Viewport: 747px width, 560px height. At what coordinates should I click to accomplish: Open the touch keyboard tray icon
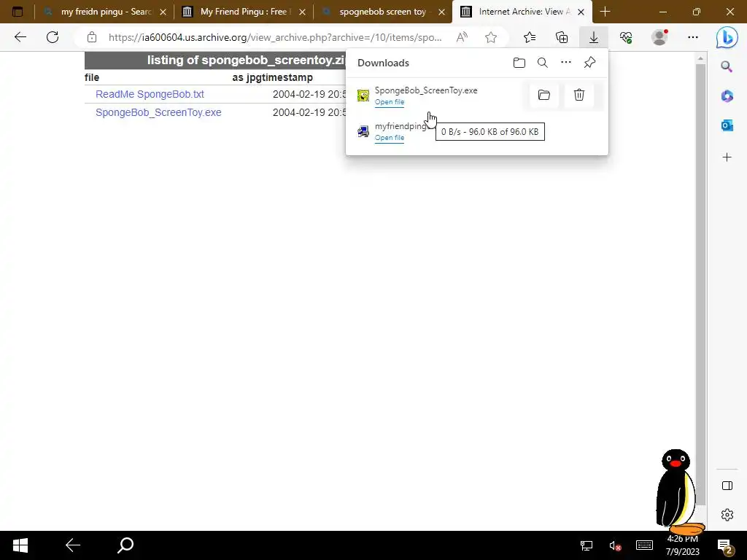[x=644, y=545]
